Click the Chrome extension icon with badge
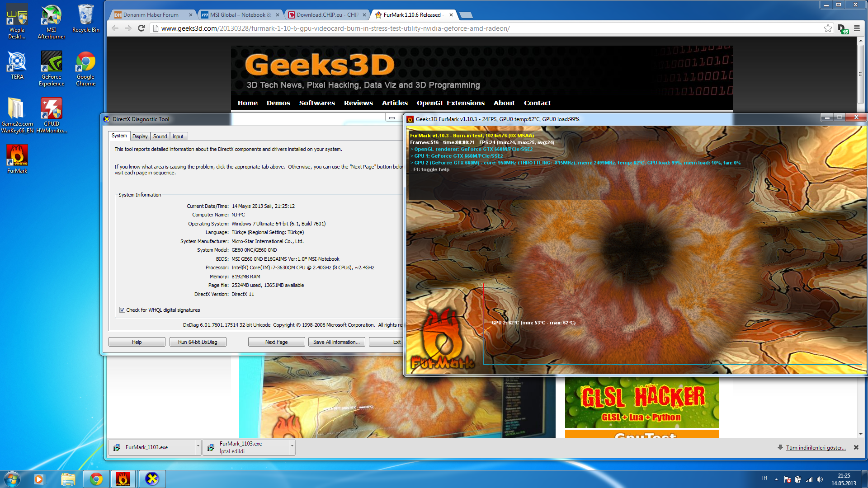868x488 pixels. (843, 29)
